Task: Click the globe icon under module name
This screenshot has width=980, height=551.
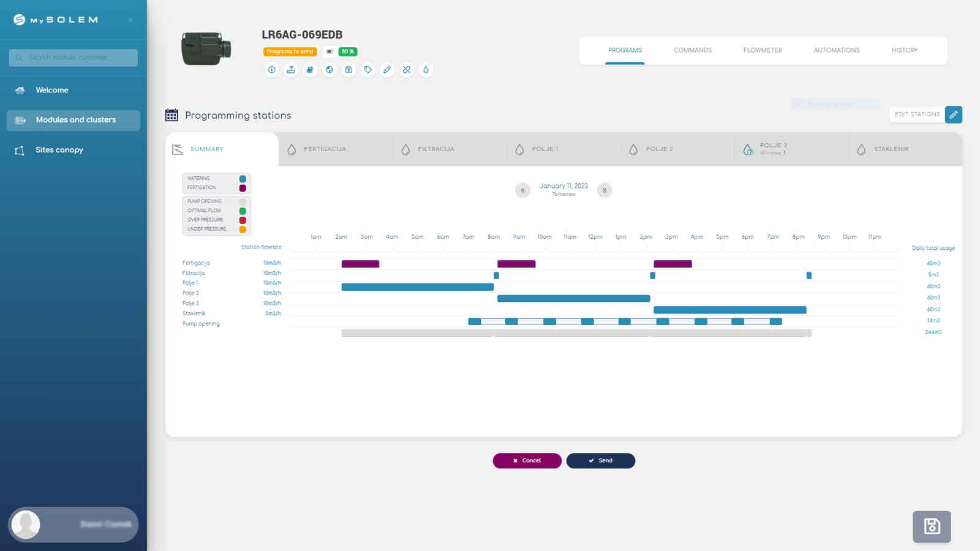Action: point(330,70)
